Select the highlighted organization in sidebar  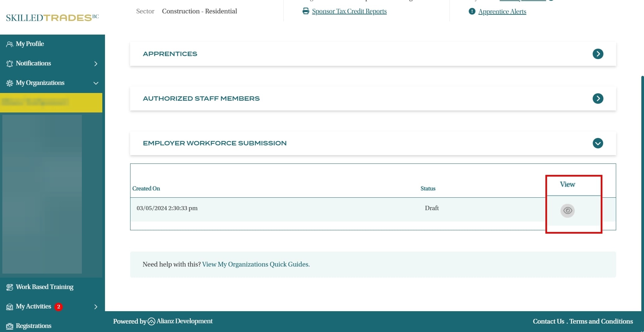coord(51,102)
